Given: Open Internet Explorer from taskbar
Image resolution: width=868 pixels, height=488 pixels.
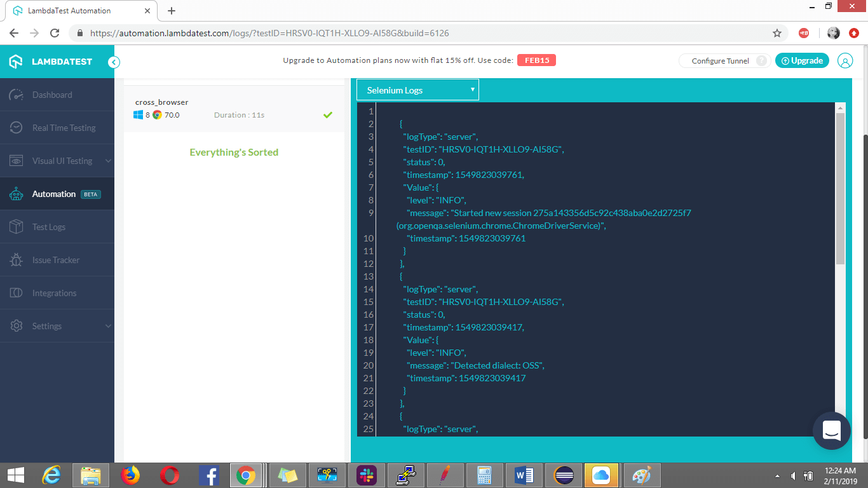Looking at the screenshot, I should pyautogui.click(x=51, y=475).
